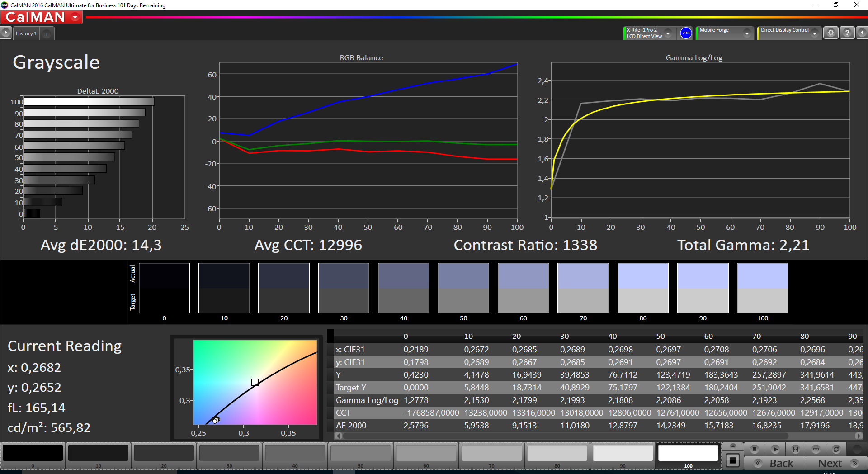The height and width of the screenshot is (474, 868).
Task: Click the Gamma Log/Log chart title
Action: [694, 57]
